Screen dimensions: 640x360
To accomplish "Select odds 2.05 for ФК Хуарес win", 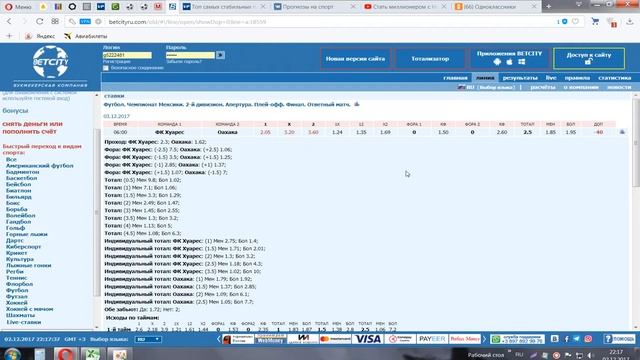I will [265, 132].
